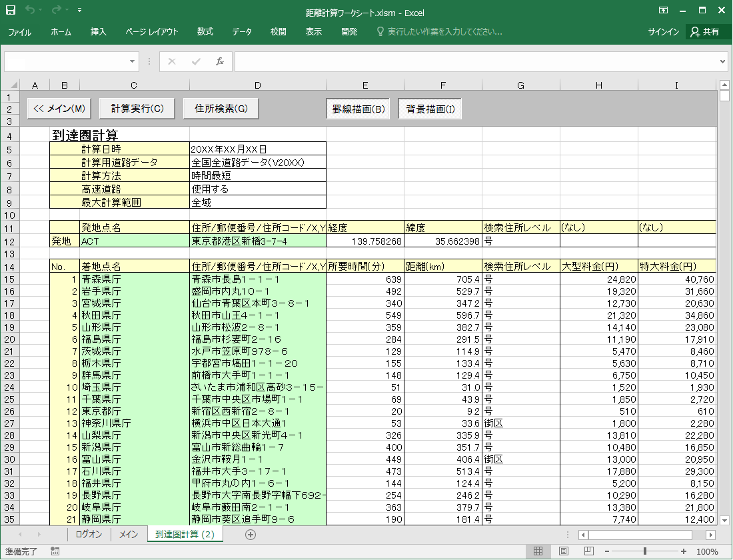Click the << メイン(M) button
Image resolution: width=733 pixels, height=560 pixels.
(59, 109)
